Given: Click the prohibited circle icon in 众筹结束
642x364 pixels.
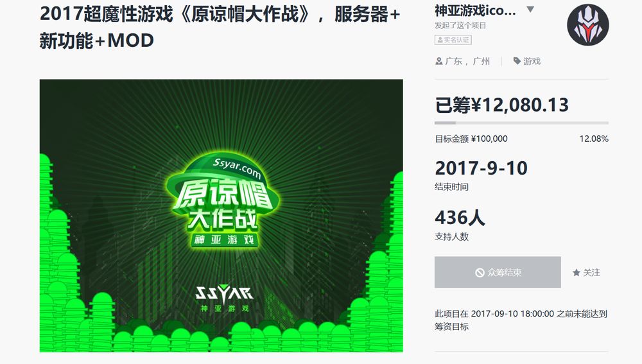Looking at the screenshot, I should pyautogui.click(x=480, y=273).
